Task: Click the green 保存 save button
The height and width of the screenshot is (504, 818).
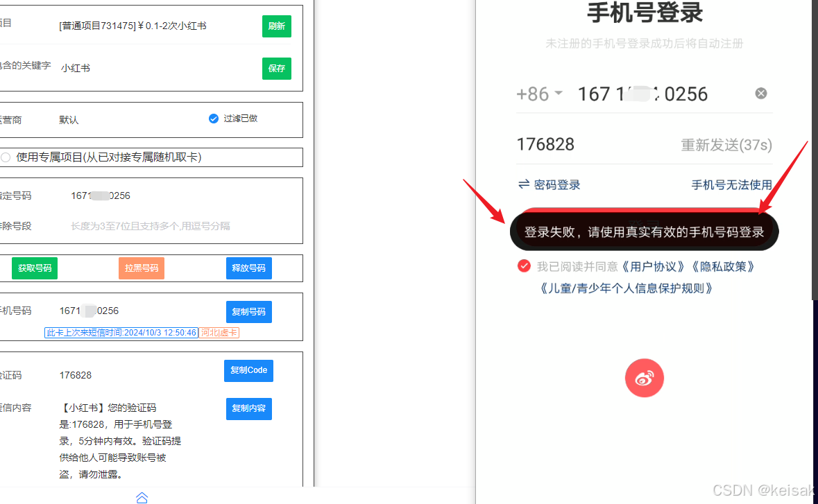Action: coord(277,68)
